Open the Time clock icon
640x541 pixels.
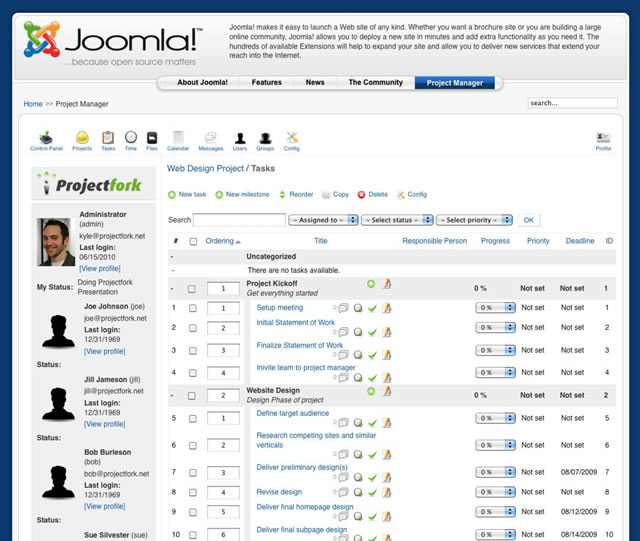point(131,137)
